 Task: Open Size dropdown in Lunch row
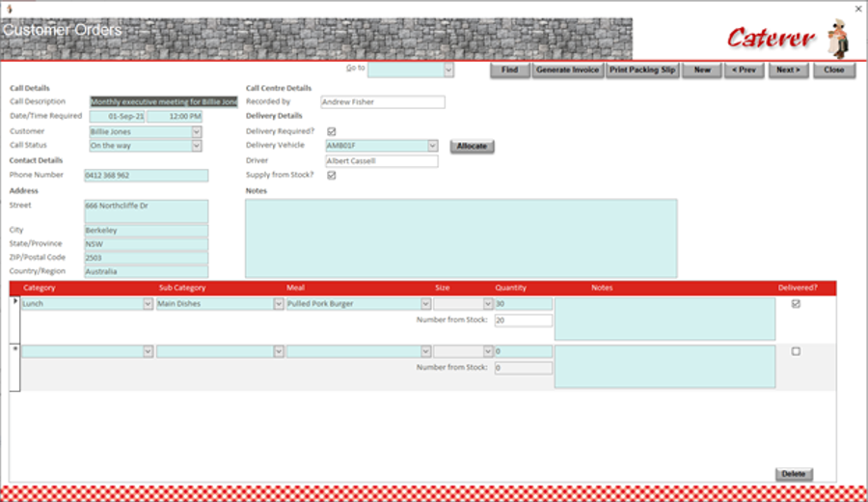point(488,304)
